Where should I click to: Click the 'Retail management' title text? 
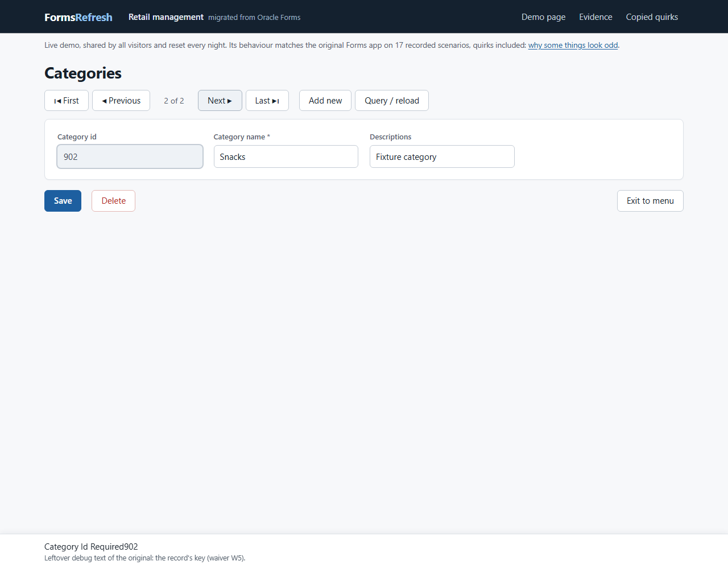point(166,17)
